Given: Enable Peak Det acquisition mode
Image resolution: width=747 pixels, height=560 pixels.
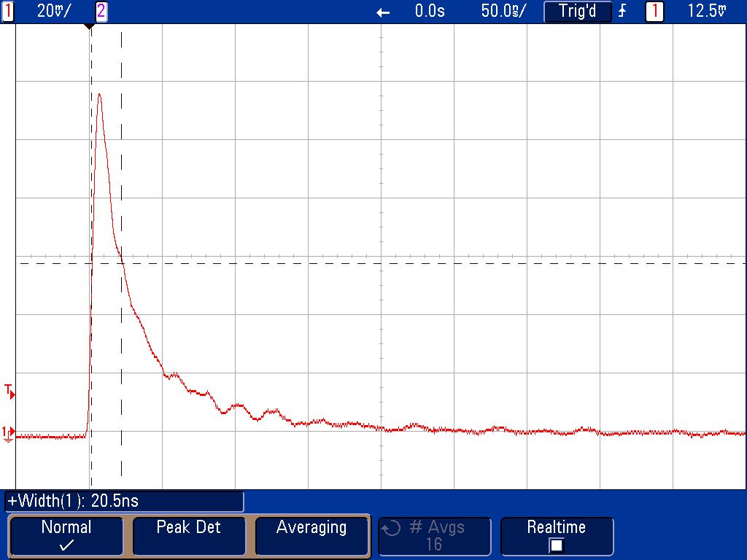Looking at the screenshot, I should pyautogui.click(x=188, y=536).
